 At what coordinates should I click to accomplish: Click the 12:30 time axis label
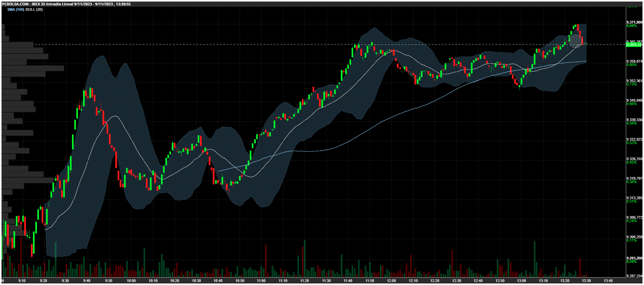456,281
